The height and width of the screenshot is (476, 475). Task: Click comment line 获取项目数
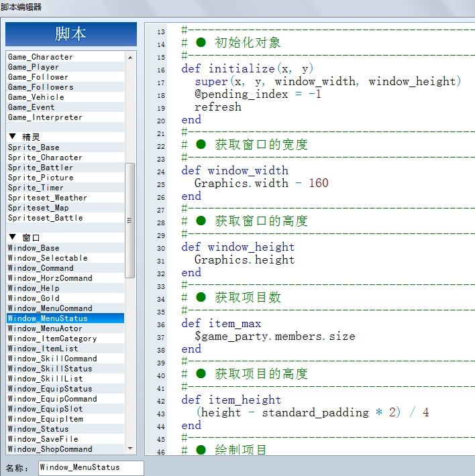coord(231,298)
